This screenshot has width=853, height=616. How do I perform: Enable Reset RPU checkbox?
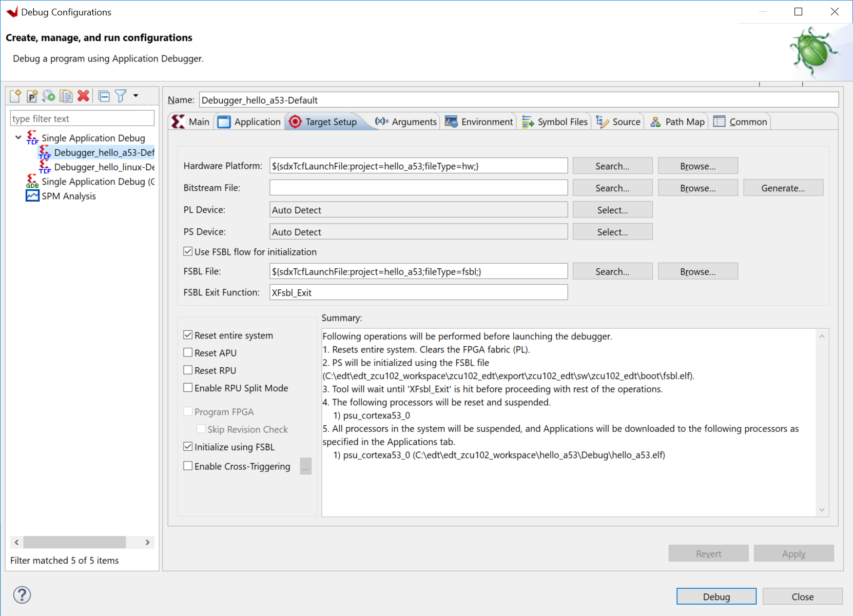coord(188,370)
